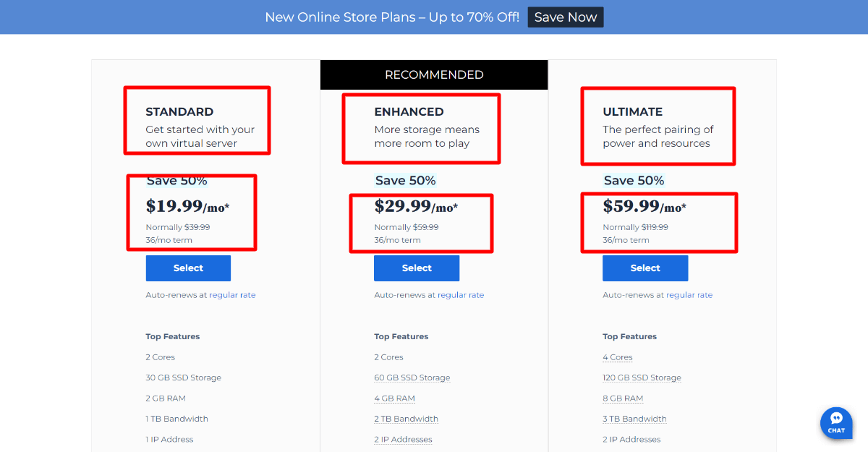868x452 pixels.
Task: Select the Enhanced plan
Action: [x=417, y=268]
